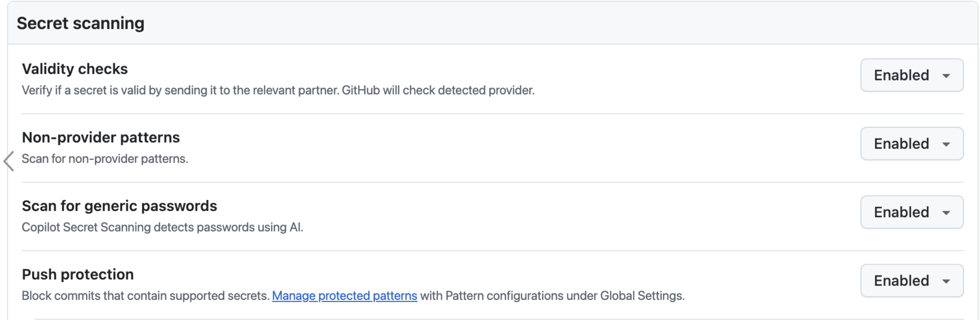This screenshot has height=320, width=980.
Task: Click the Secret scanning section header
Action: click(81, 23)
